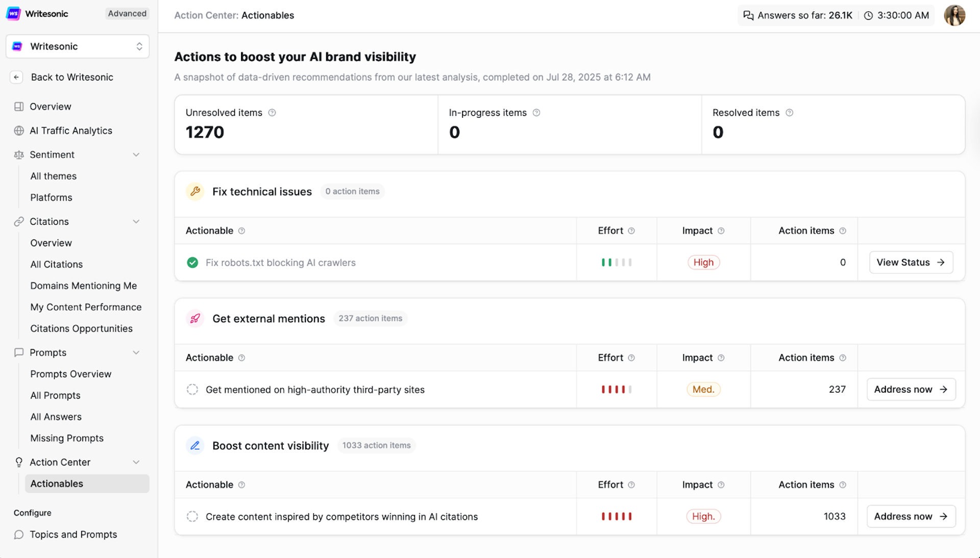The image size is (980, 558).
Task: Open All themes under Sentiment
Action: click(x=53, y=176)
